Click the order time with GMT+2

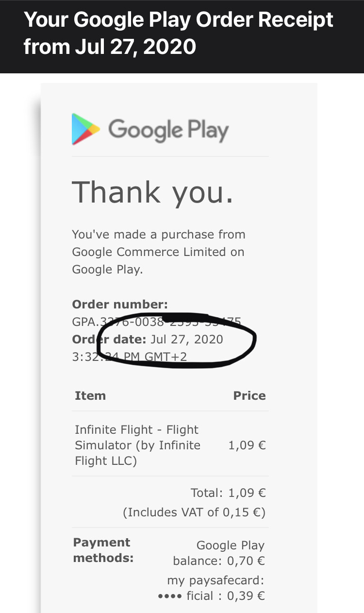coord(130,357)
